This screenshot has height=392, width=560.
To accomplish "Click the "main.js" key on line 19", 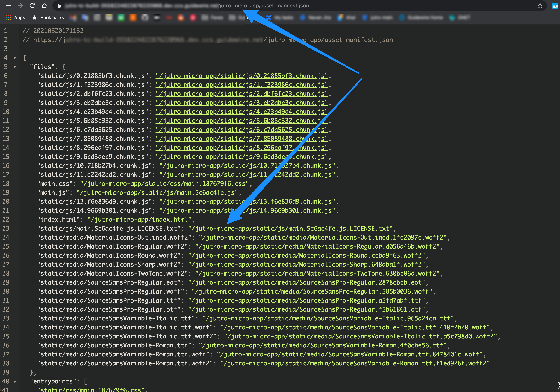I will click(x=53, y=193).
